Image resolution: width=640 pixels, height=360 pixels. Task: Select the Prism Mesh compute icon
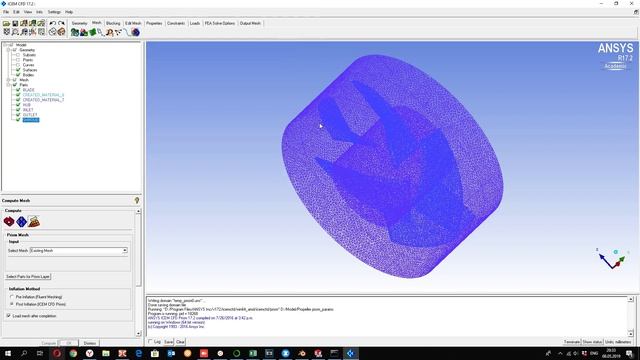click(x=34, y=221)
